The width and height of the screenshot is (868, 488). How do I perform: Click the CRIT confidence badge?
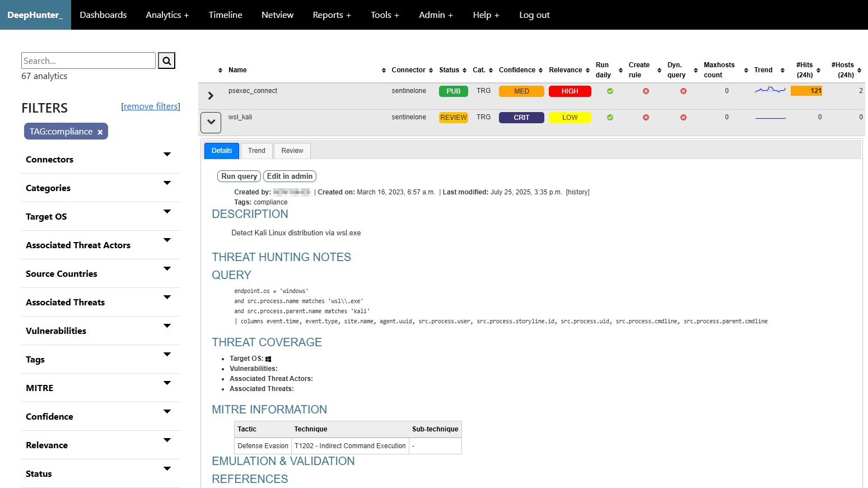tap(521, 118)
